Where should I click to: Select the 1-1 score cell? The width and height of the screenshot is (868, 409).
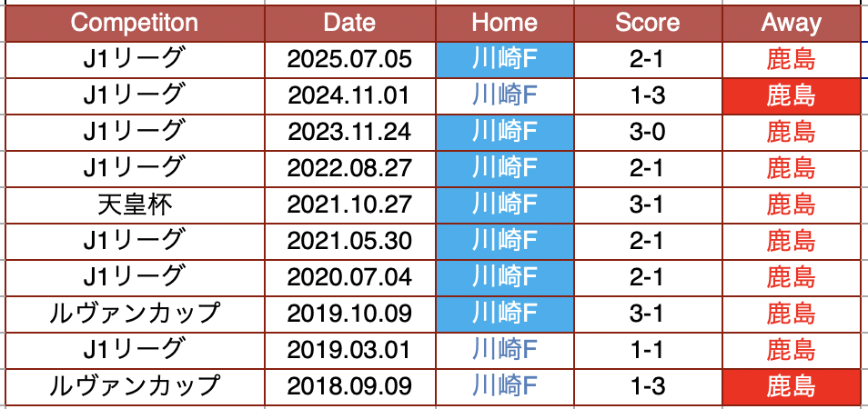pyautogui.click(x=647, y=350)
